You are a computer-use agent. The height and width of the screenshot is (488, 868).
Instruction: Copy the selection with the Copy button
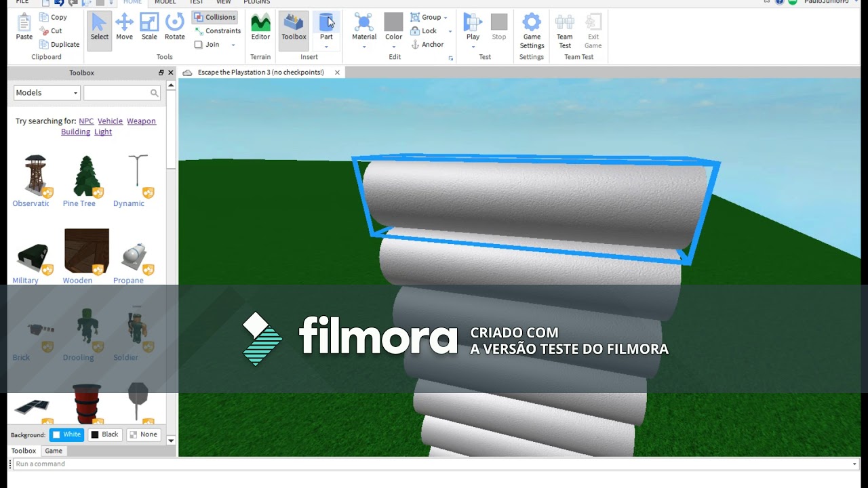pos(53,17)
